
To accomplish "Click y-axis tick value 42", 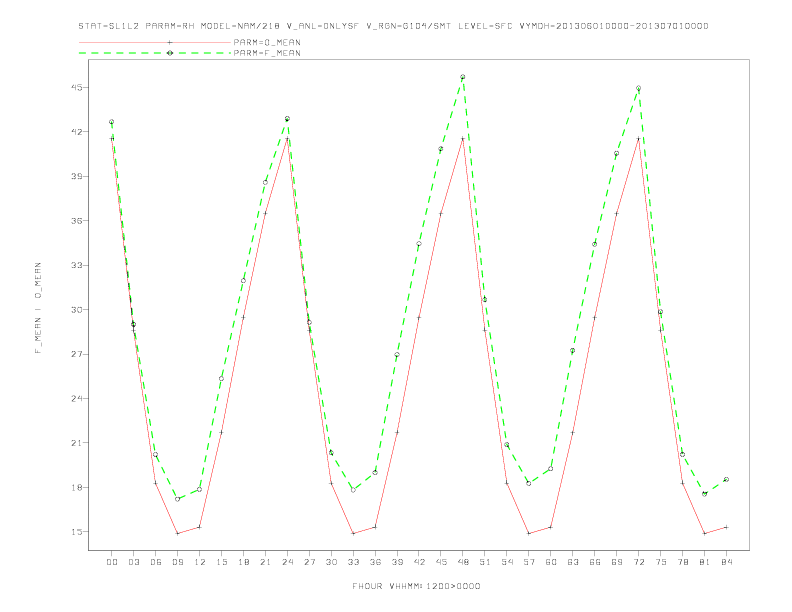I will tap(76, 132).
